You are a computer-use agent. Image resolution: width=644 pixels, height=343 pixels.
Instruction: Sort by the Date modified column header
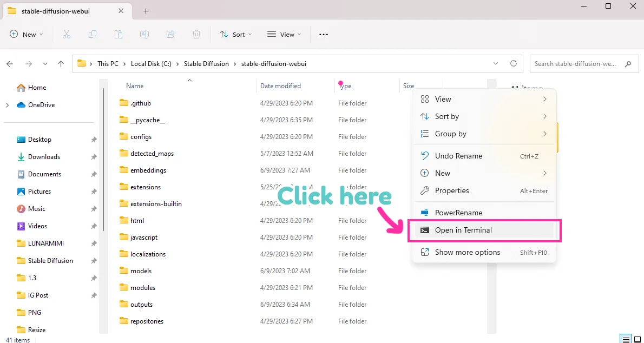click(x=280, y=86)
